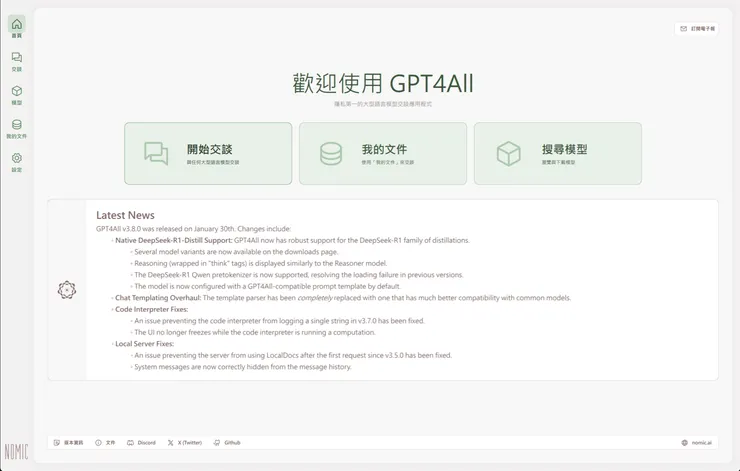Viewport: 740px width, 471px height.
Task: Open the 我的文件 database icon in sidebar
Action: pos(17,128)
